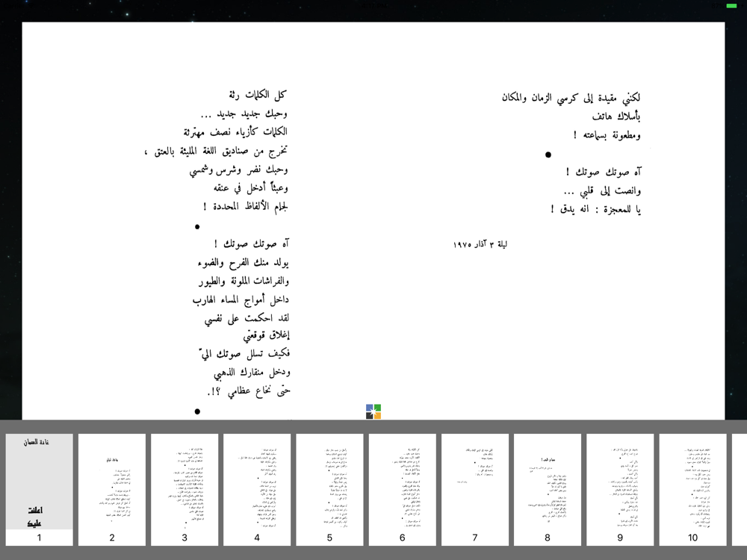Tap the line 'كل الكلمات رثة'

pos(257,95)
